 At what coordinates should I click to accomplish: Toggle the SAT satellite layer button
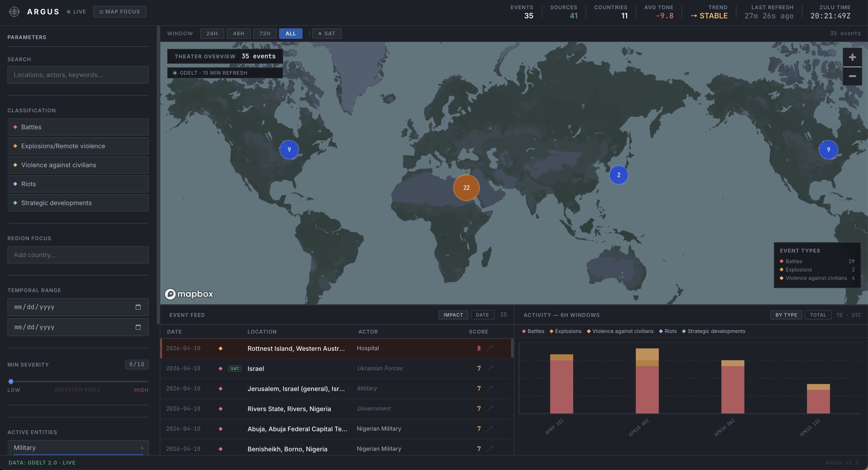coord(327,34)
